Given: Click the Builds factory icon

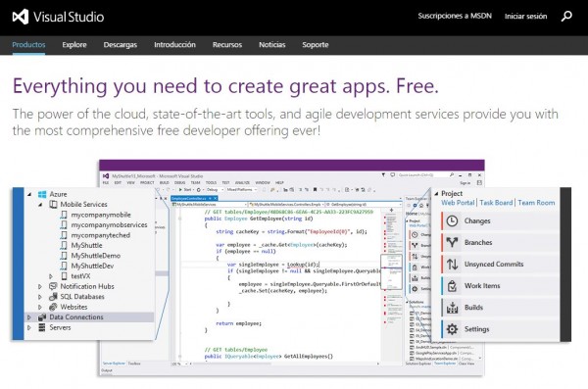Looking at the screenshot, I should (452, 308).
